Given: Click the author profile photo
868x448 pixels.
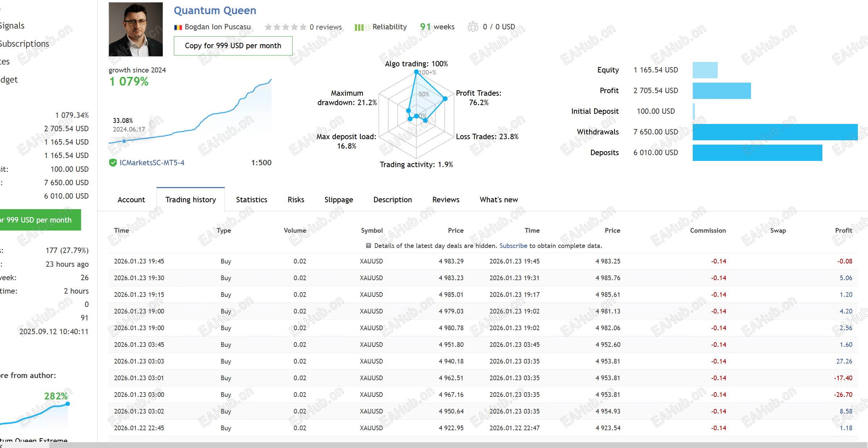Looking at the screenshot, I should pyautogui.click(x=135, y=29).
